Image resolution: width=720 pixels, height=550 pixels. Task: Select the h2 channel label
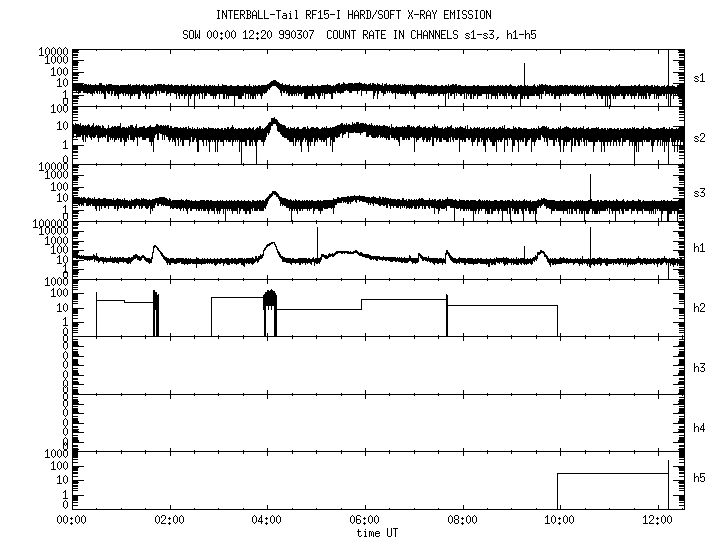699,308
